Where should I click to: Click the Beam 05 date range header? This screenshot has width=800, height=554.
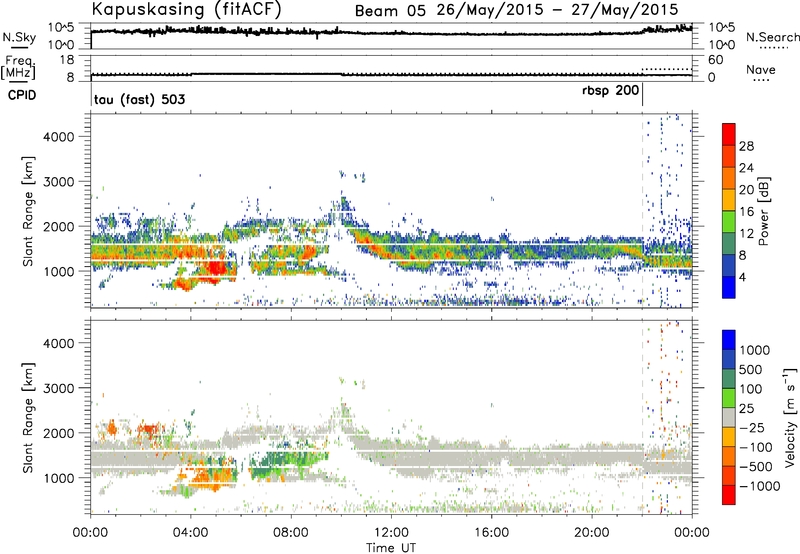coord(516,10)
